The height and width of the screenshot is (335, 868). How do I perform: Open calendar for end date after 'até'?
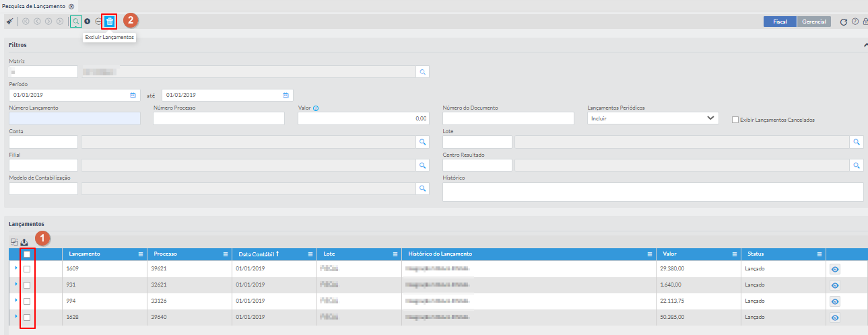[286, 95]
